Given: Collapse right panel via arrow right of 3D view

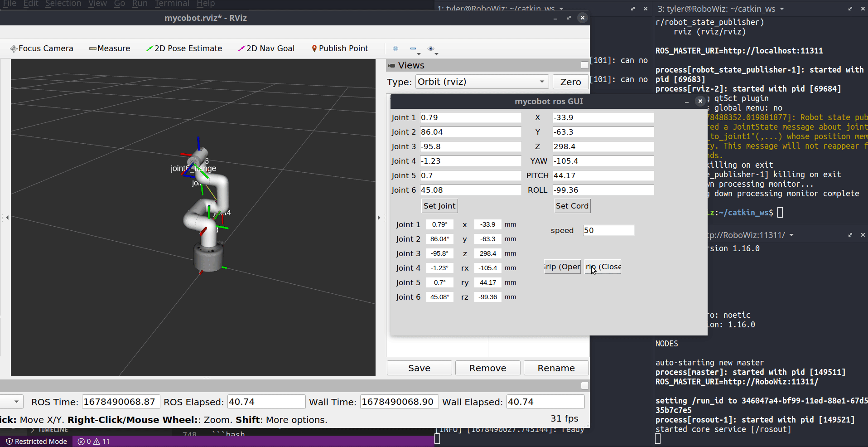Looking at the screenshot, I should [379, 218].
